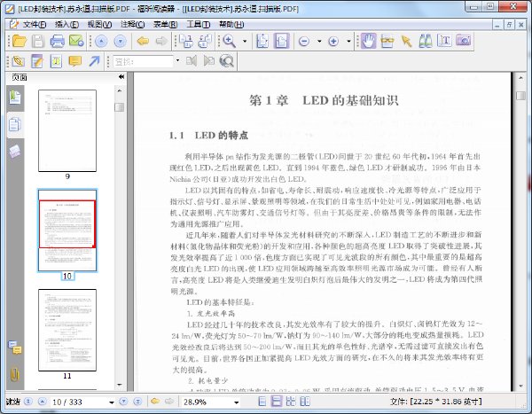Click the advanced search magnifier icon
The height and width of the screenshot is (414, 532).
226,61
